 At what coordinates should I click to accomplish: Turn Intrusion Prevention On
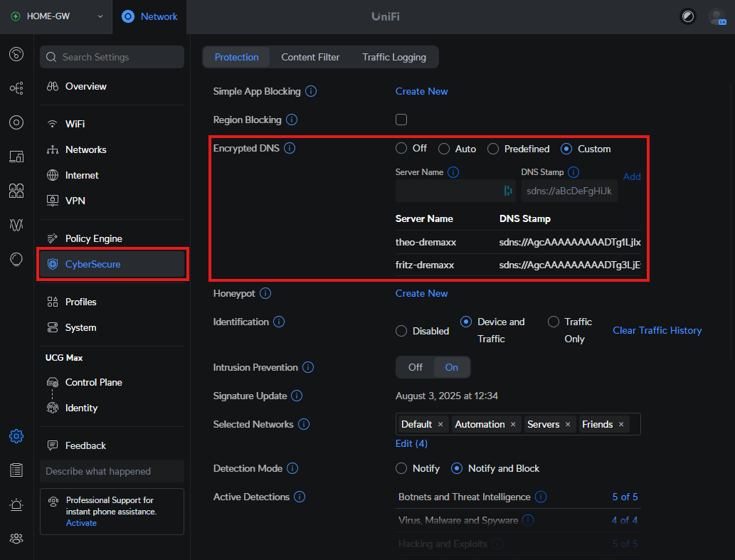451,367
